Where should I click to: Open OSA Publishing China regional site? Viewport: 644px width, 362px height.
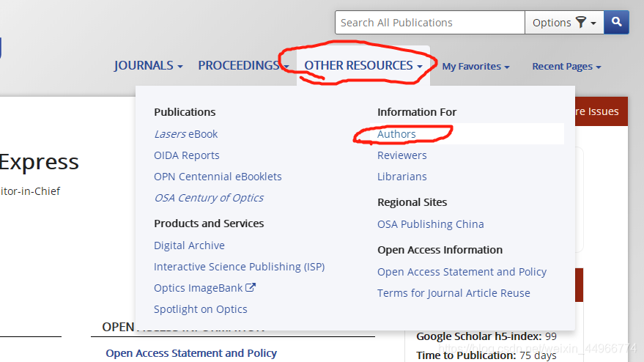coord(430,224)
